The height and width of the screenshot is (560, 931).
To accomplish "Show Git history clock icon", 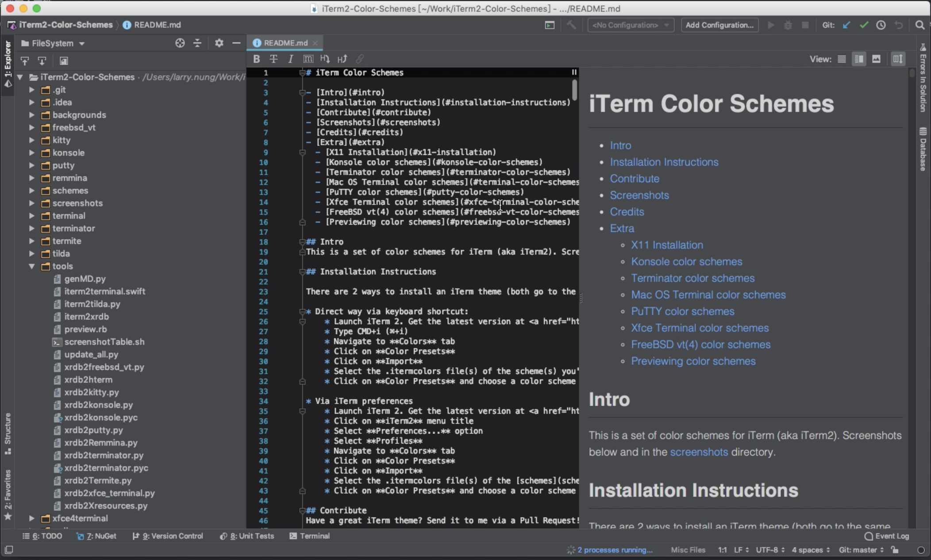I will (881, 25).
